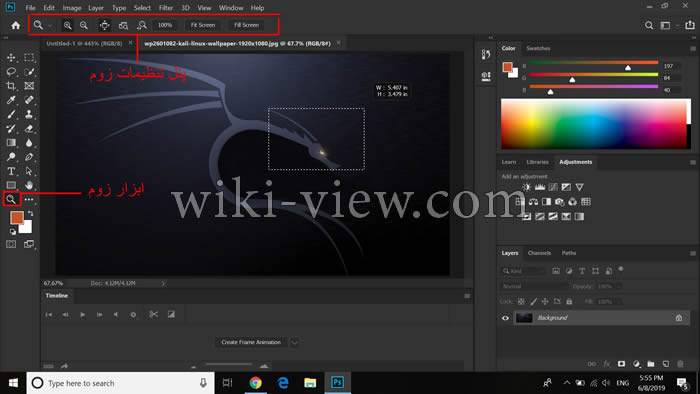Select the Eraser tool

29,129
